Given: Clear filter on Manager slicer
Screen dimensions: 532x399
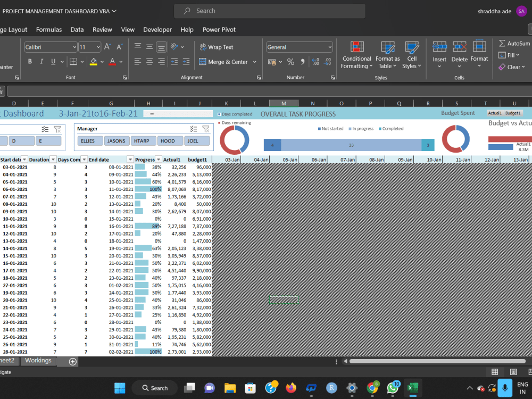Looking at the screenshot, I should [x=205, y=129].
